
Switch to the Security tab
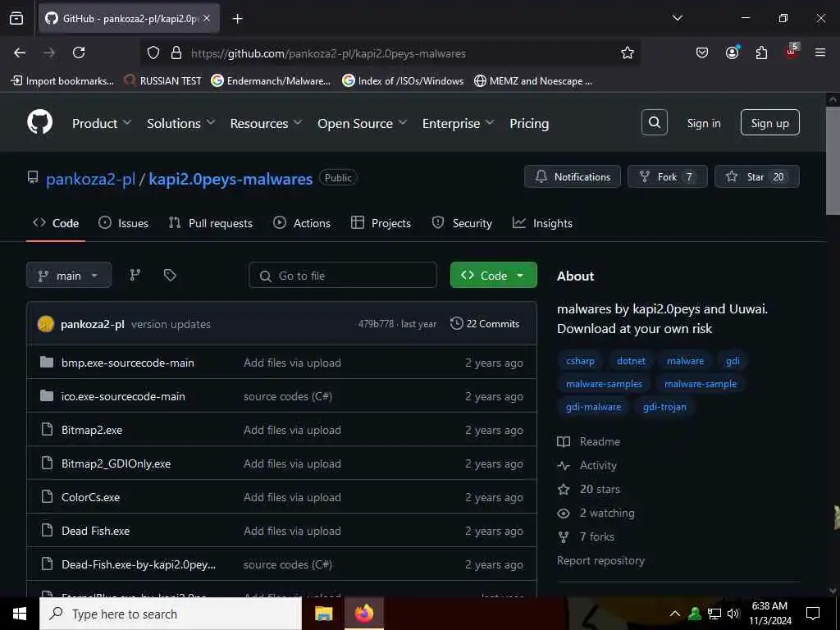click(x=462, y=223)
